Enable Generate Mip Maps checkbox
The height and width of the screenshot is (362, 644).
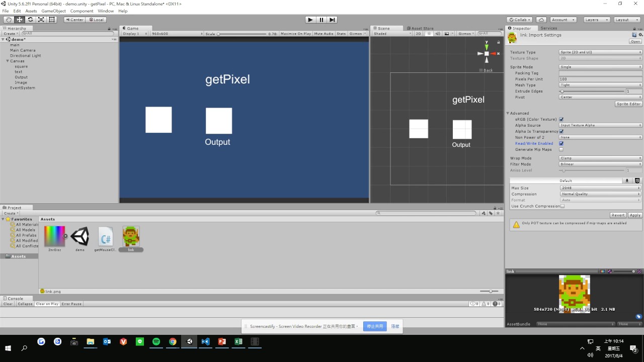(x=561, y=149)
